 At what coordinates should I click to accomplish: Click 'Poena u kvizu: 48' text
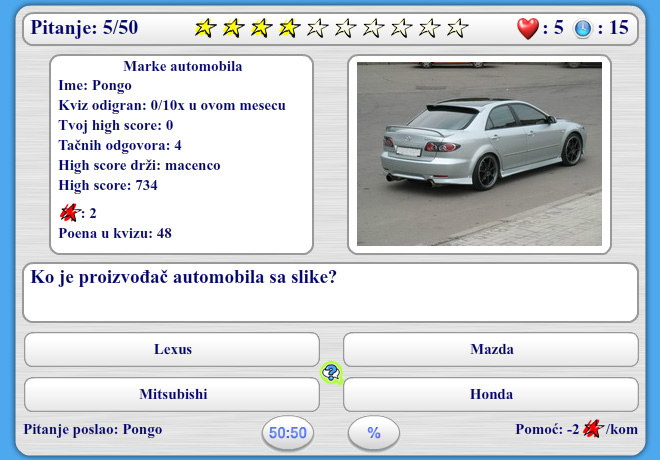coord(115,234)
